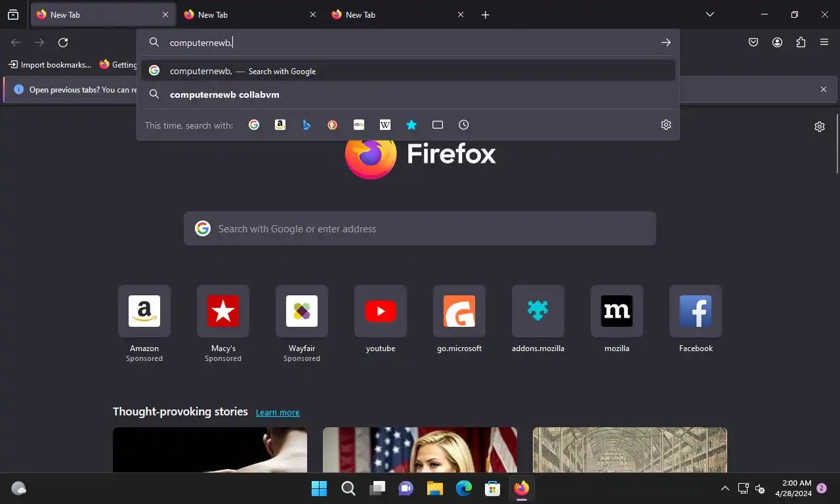Open new tab page personalize gear
840x504 pixels.
pos(820,127)
